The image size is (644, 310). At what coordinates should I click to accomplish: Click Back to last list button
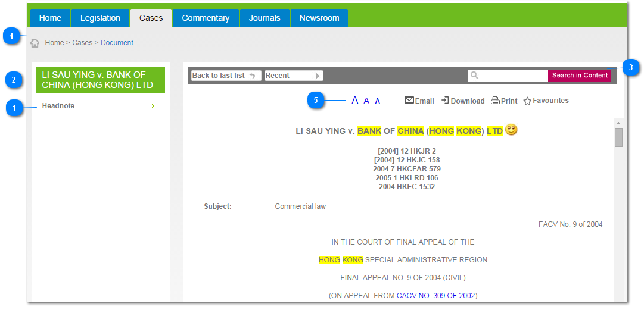coord(226,76)
